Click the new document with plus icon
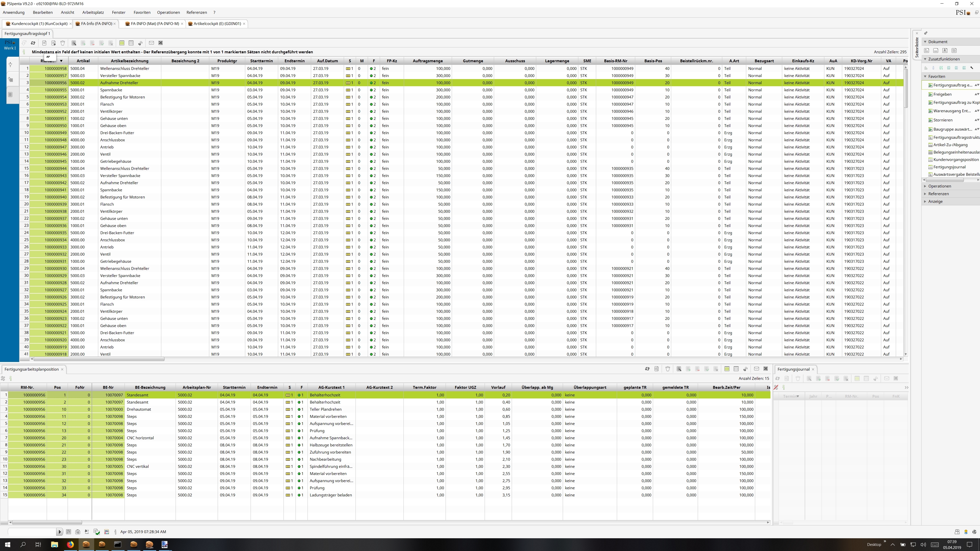This screenshot has height=551, width=980. click(54, 43)
